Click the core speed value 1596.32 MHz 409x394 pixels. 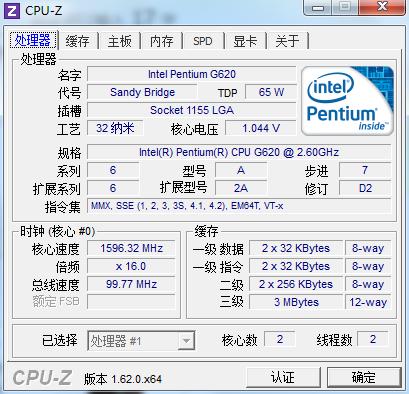tap(131, 248)
